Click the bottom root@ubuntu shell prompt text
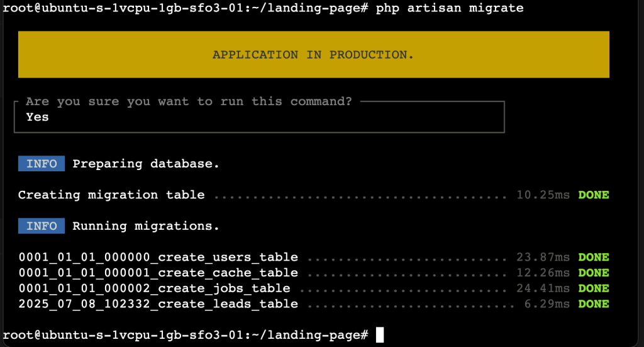 (186, 334)
